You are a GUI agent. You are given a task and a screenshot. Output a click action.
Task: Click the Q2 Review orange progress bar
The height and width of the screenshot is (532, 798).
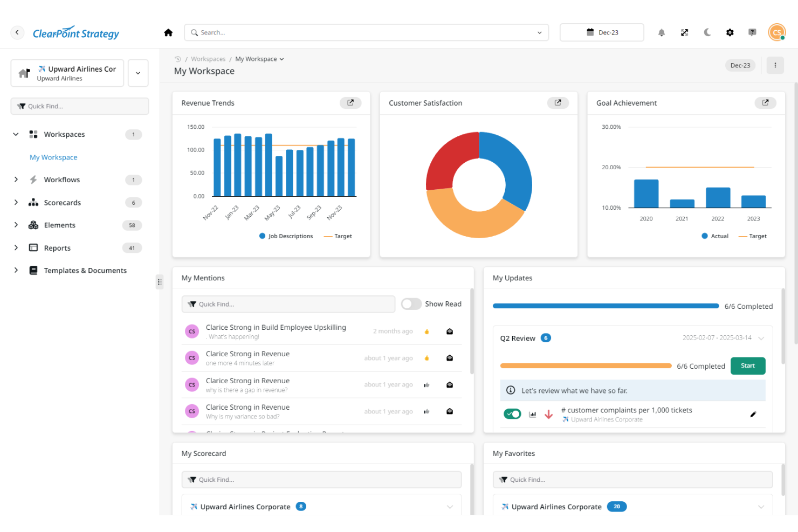pyautogui.click(x=586, y=366)
